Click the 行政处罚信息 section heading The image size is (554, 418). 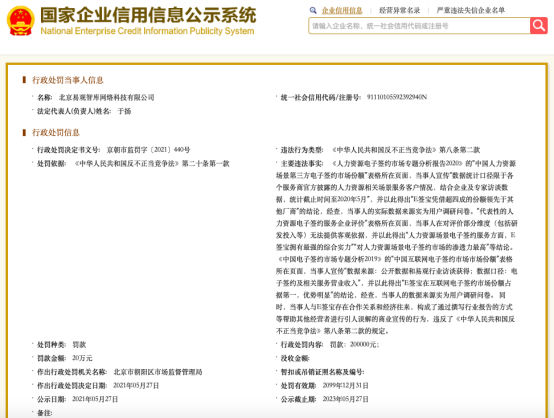[x=56, y=133]
